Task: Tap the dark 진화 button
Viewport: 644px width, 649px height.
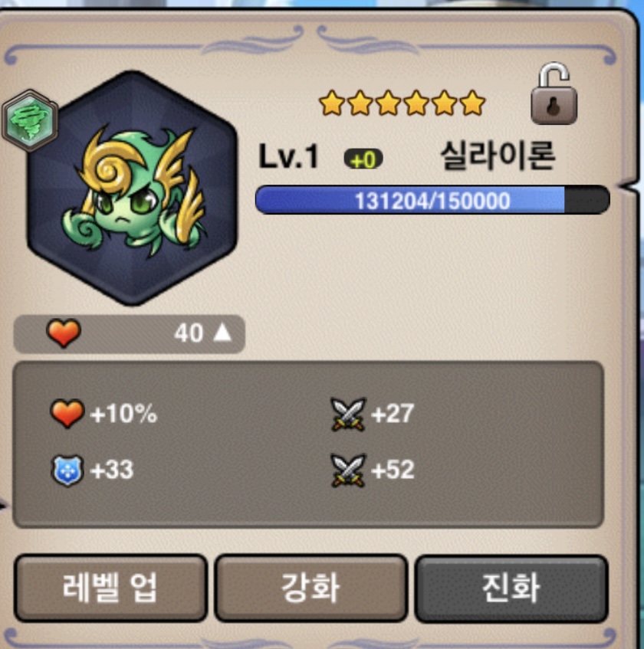Action: [x=511, y=588]
